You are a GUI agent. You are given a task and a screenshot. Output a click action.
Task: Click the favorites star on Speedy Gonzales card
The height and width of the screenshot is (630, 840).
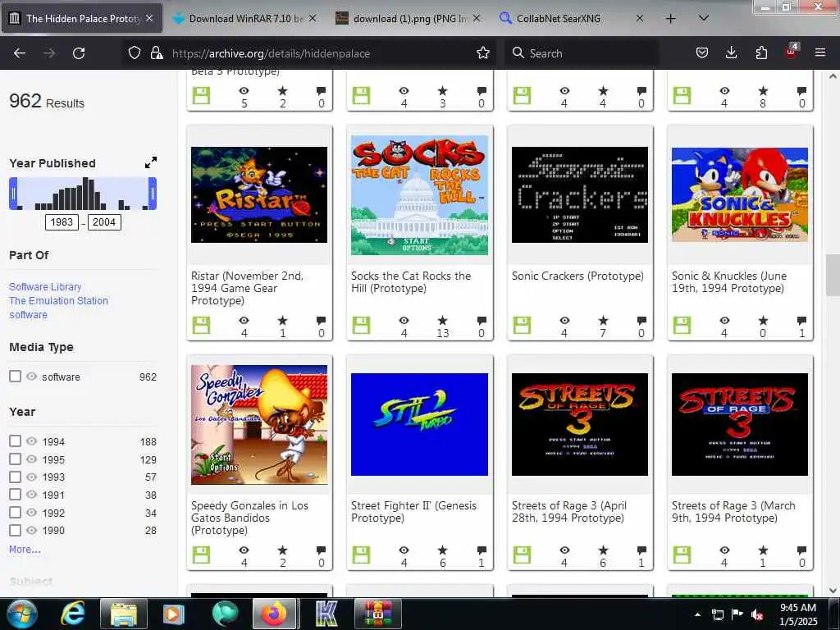coord(282,550)
